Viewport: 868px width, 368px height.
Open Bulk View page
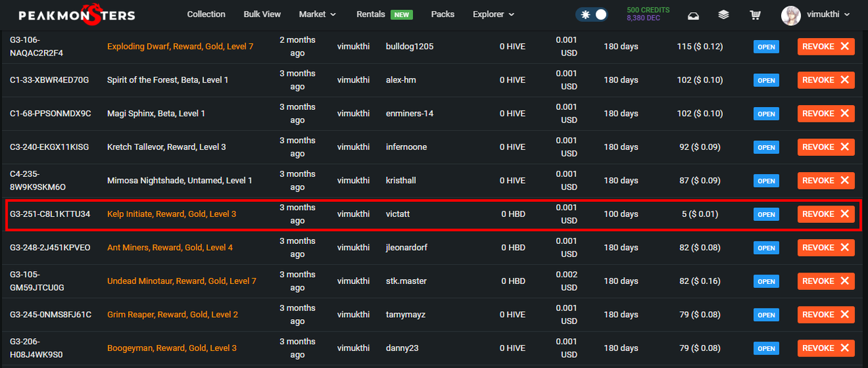[x=262, y=14]
